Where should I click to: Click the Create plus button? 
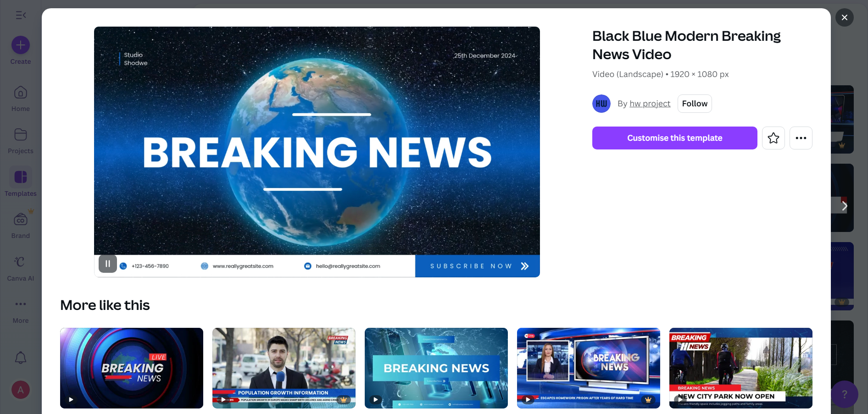point(21,45)
